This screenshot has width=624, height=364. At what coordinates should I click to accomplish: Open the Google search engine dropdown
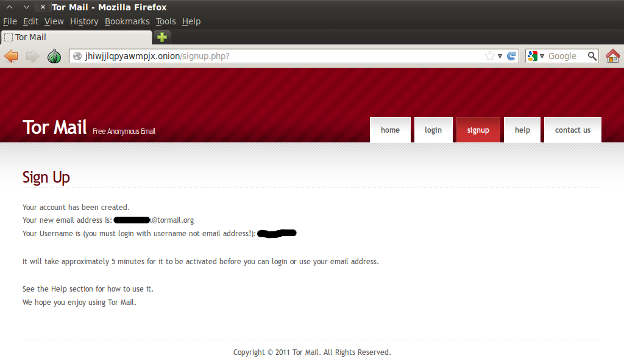(x=536, y=56)
